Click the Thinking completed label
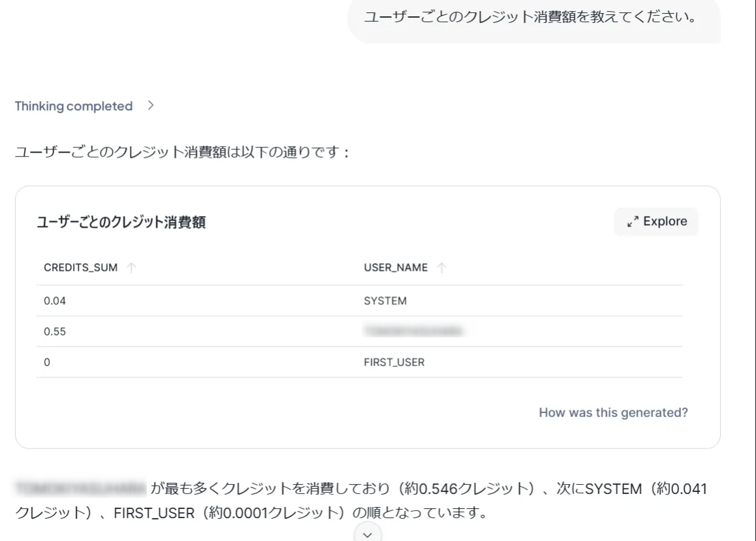Image resolution: width=756 pixels, height=541 pixels. (74, 106)
